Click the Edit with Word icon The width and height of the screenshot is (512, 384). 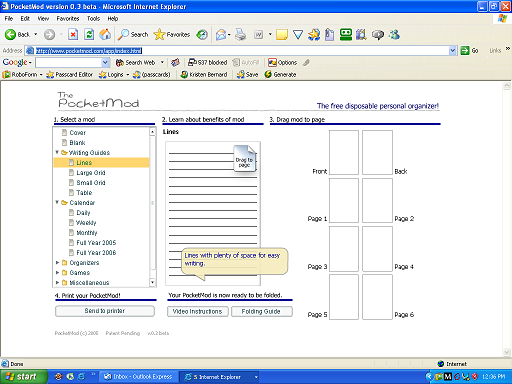point(259,34)
